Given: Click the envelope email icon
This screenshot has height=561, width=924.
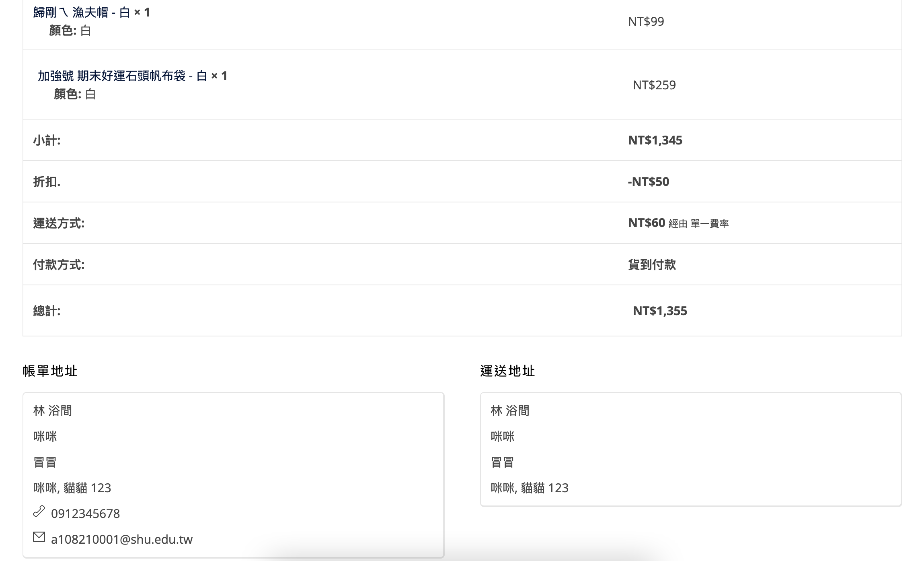Looking at the screenshot, I should (x=39, y=537).
